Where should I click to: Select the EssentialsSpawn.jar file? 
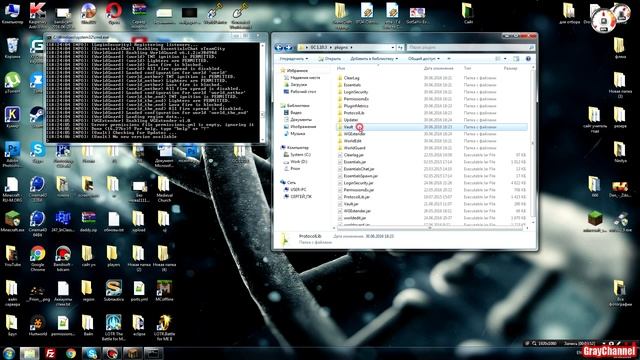click(360, 176)
